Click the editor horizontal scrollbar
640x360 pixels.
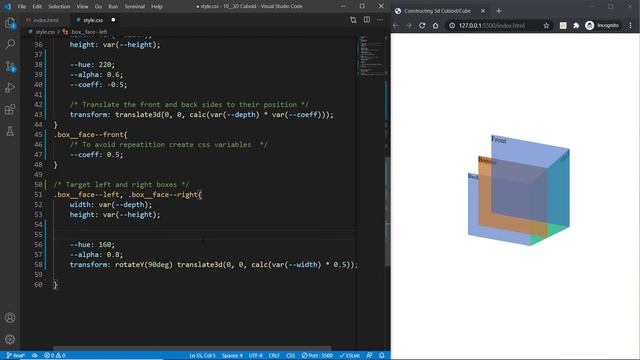pos(192,348)
